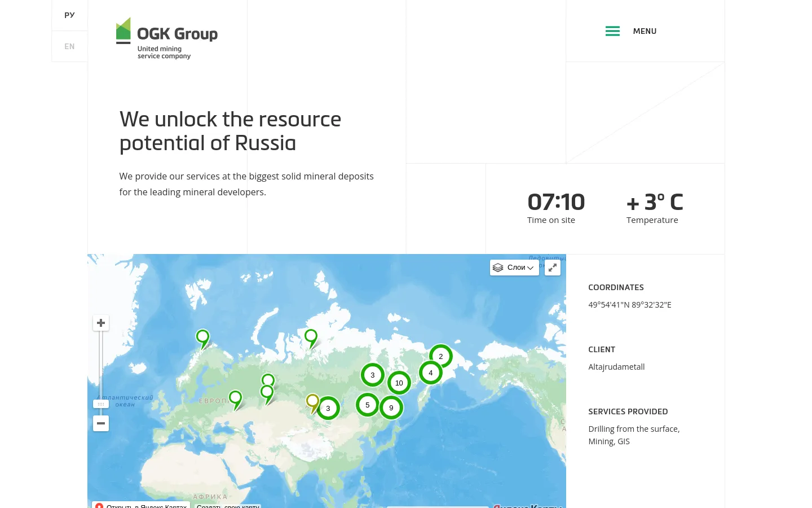Open the OGK Group logo homepage link
Viewport: 812px width, 508px height.
click(x=166, y=38)
